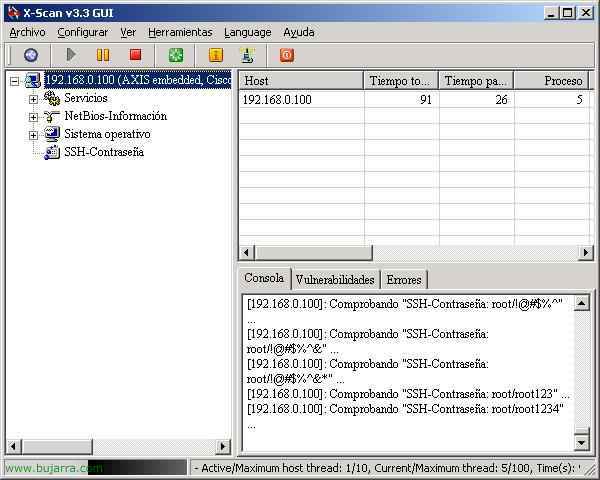Screen dimensions: 600x480
Task: Click the X-Scan application title icon
Action: (13, 13)
